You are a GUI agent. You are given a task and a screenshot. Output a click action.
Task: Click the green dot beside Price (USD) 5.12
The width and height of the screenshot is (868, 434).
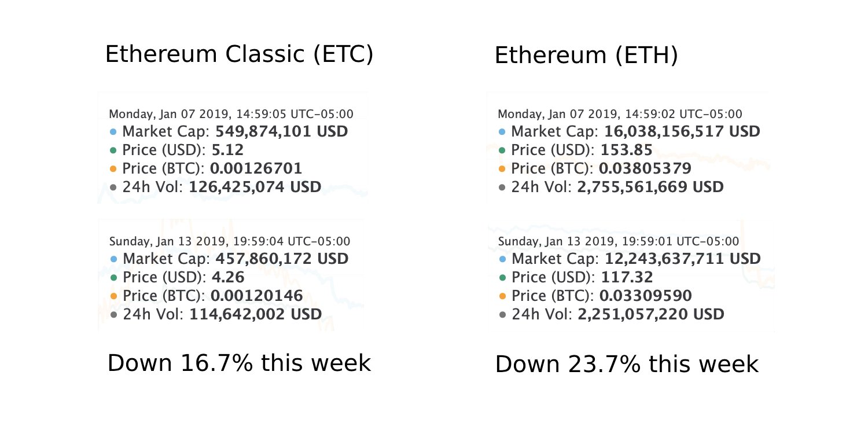(113, 150)
